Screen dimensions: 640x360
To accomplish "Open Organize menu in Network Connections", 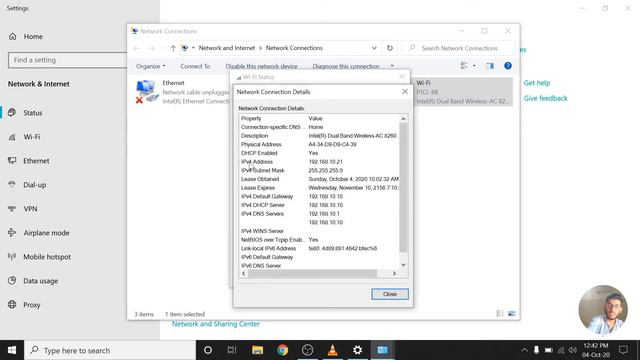I will pos(151,66).
